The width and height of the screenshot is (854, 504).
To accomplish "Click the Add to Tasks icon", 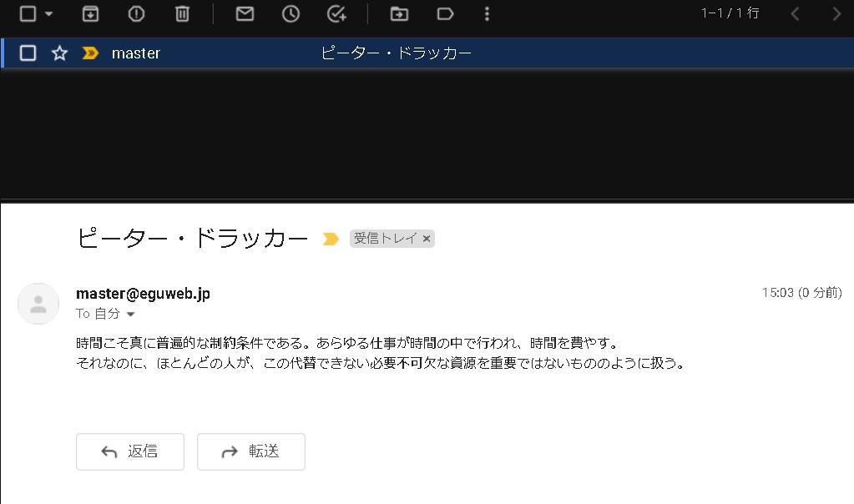I will pos(336,13).
